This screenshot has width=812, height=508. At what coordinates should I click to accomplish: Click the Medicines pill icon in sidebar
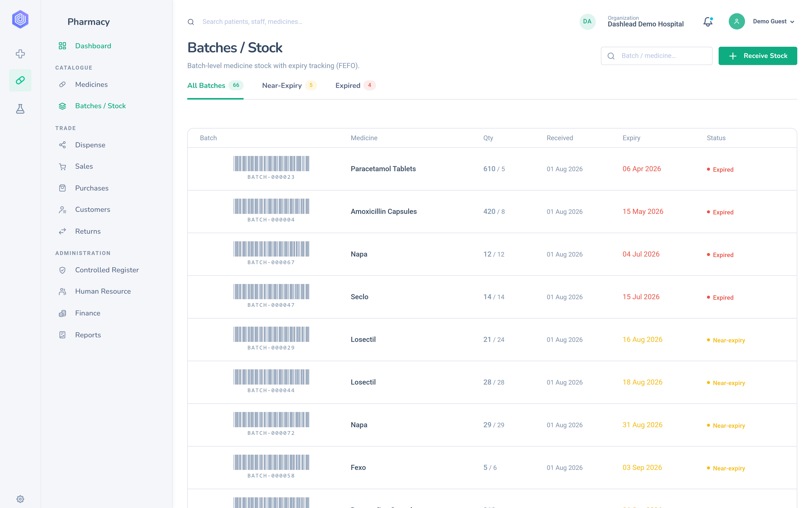tap(62, 84)
